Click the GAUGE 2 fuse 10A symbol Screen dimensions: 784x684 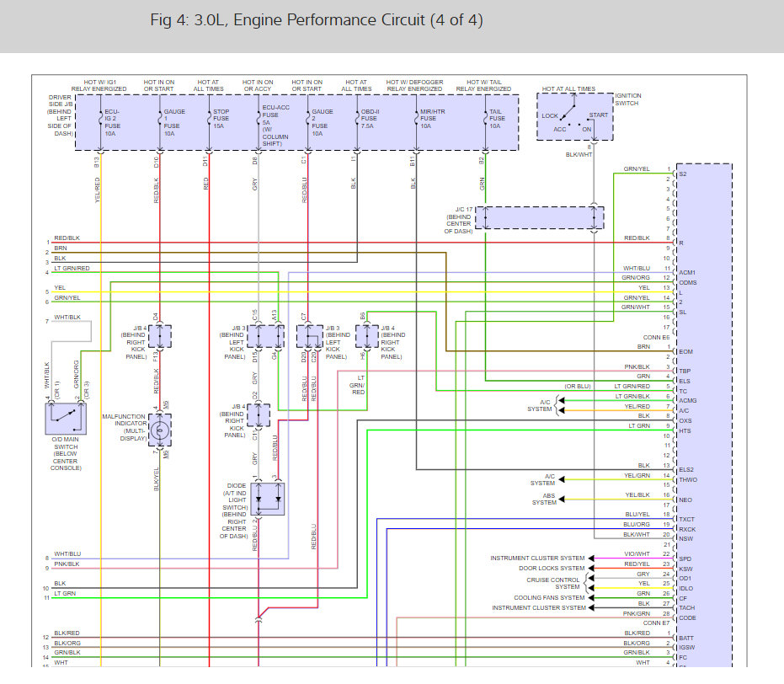(x=307, y=119)
